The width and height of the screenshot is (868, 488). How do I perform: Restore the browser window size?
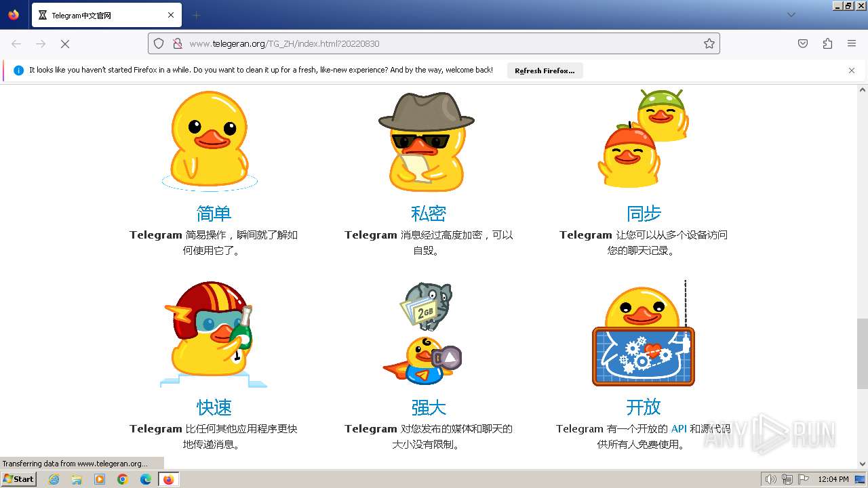click(x=848, y=5)
